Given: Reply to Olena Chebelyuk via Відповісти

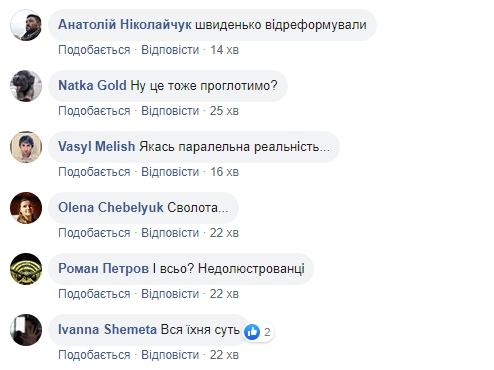Looking at the screenshot, I should point(170,233).
